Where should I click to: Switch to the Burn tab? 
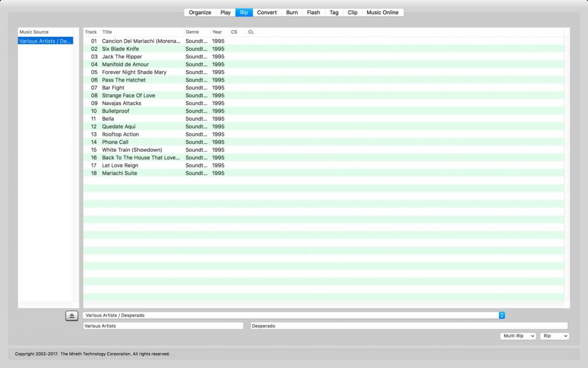[x=292, y=11]
